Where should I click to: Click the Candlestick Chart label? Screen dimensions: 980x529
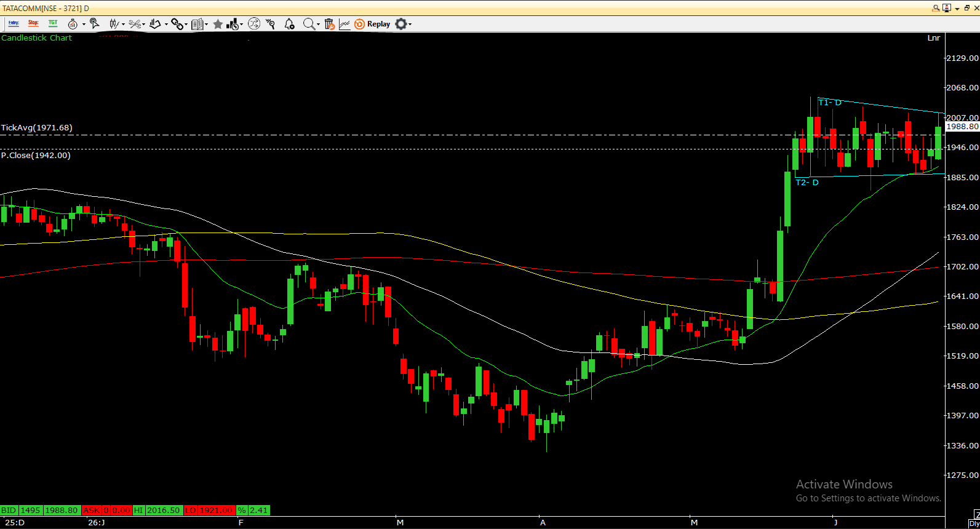pyautogui.click(x=36, y=38)
